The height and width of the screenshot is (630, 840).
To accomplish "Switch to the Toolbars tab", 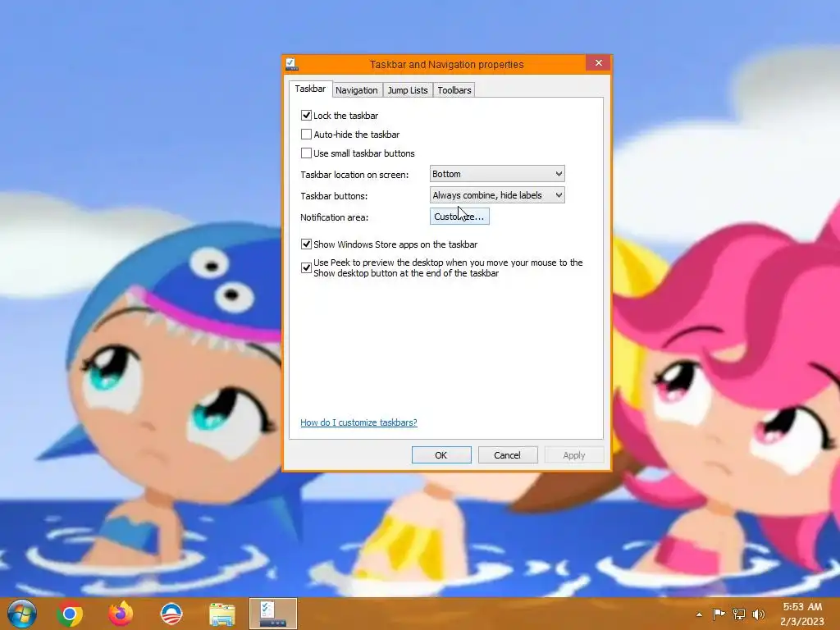I will click(x=454, y=90).
